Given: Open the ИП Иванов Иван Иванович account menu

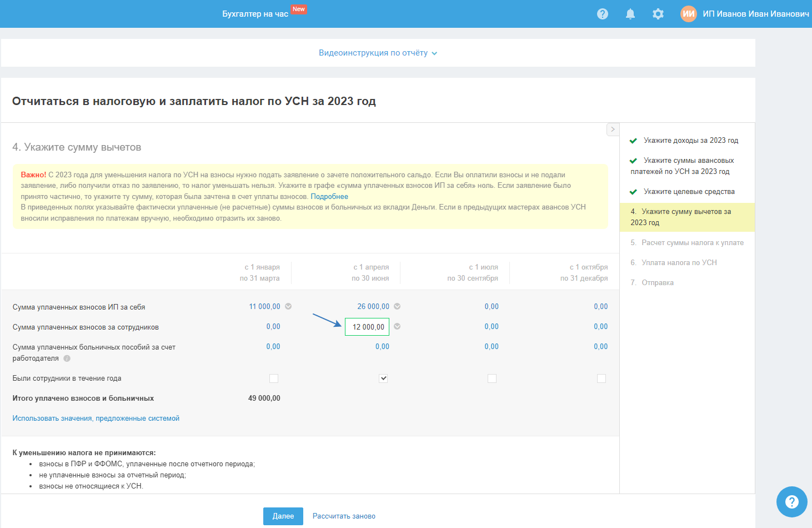Looking at the screenshot, I should pyautogui.click(x=756, y=14).
